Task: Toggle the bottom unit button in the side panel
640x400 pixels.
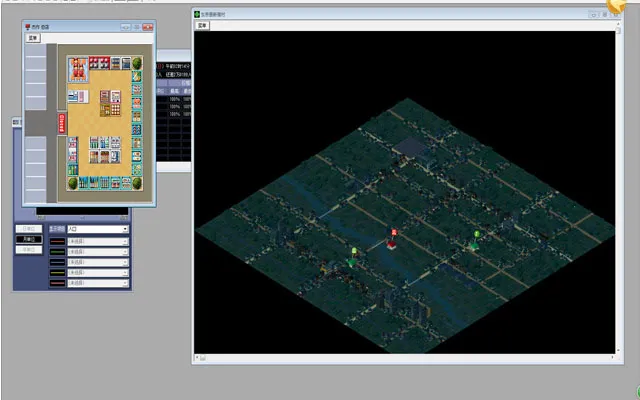Action: point(28,251)
